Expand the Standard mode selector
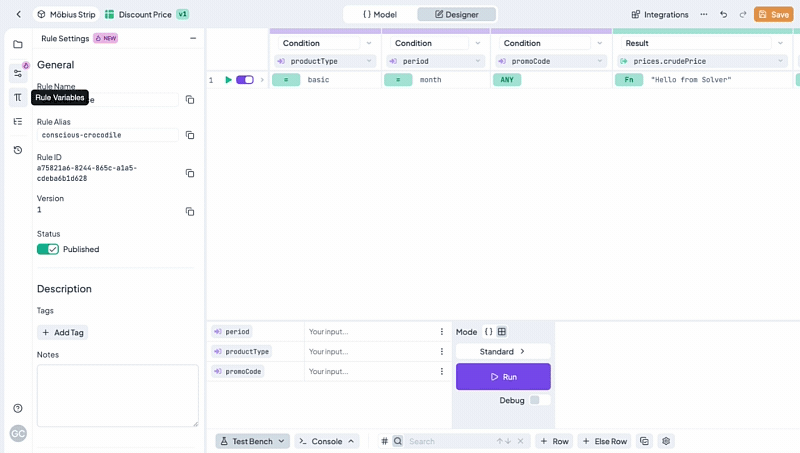The image size is (800, 453). pyautogui.click(x=503, y=352)
